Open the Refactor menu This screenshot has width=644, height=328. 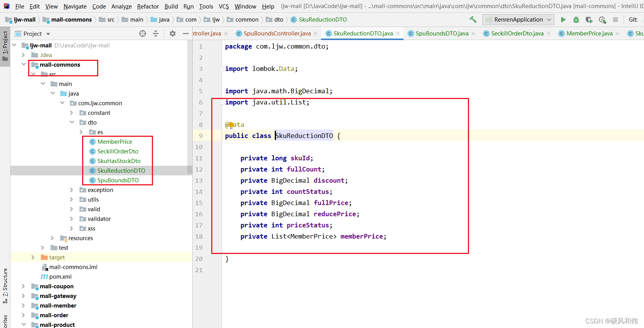pyautogui.click(x=148, y=6)
